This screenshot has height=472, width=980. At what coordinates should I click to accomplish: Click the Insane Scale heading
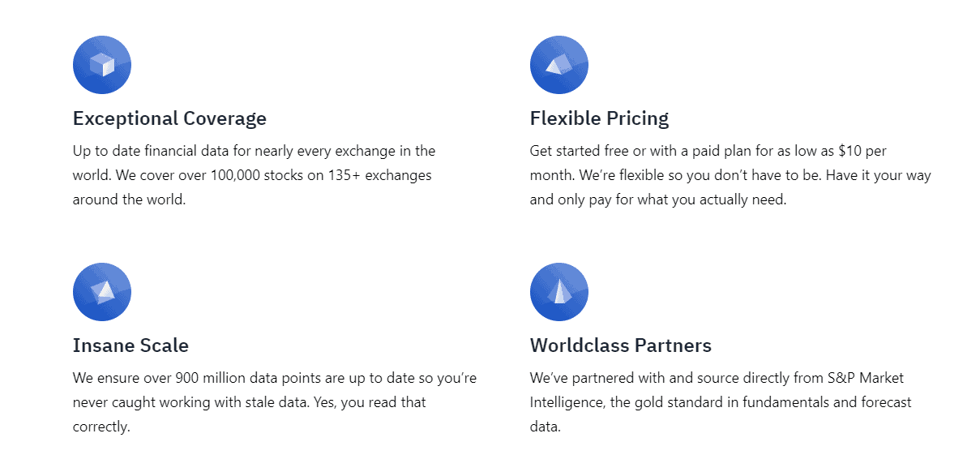[131, 345]
